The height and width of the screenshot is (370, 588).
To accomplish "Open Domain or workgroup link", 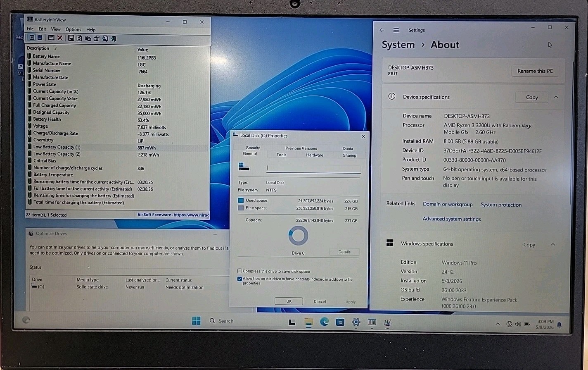I will coord(448,204).
